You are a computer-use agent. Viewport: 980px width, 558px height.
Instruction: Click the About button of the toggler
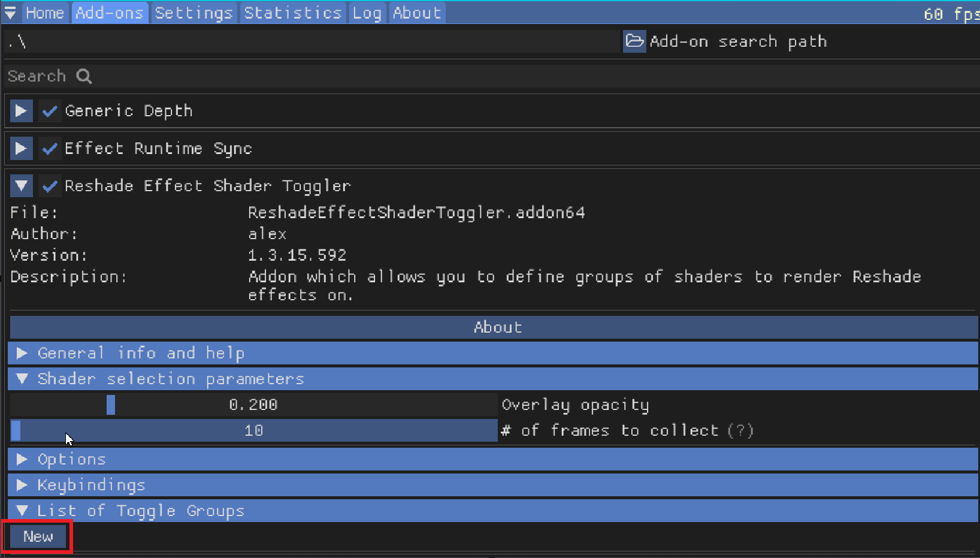[494, 327]
